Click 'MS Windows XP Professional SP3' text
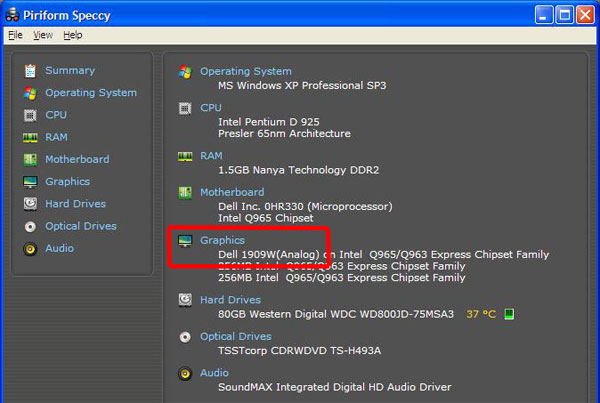The height and width of the screenshot is (403, 600). coord(302,85)
